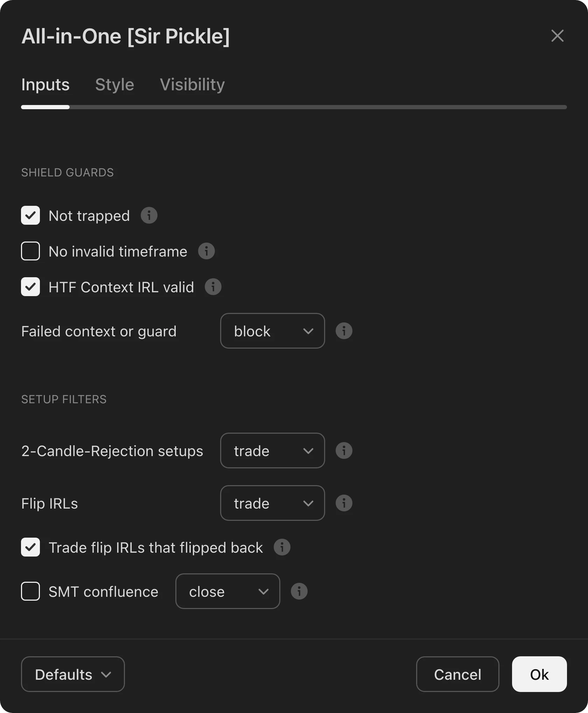This screenshot has width=588, height=713.
Task: Click the All-in-One [Sir Pickle] title
Action: [125, 36]
